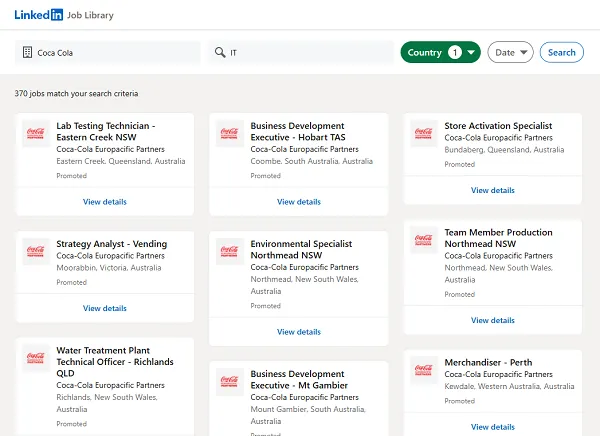The width and height of the screenshot is (600, 436).
Task: Open Business Development Executive - Mt Gambier title
Action: click(299, 379)
